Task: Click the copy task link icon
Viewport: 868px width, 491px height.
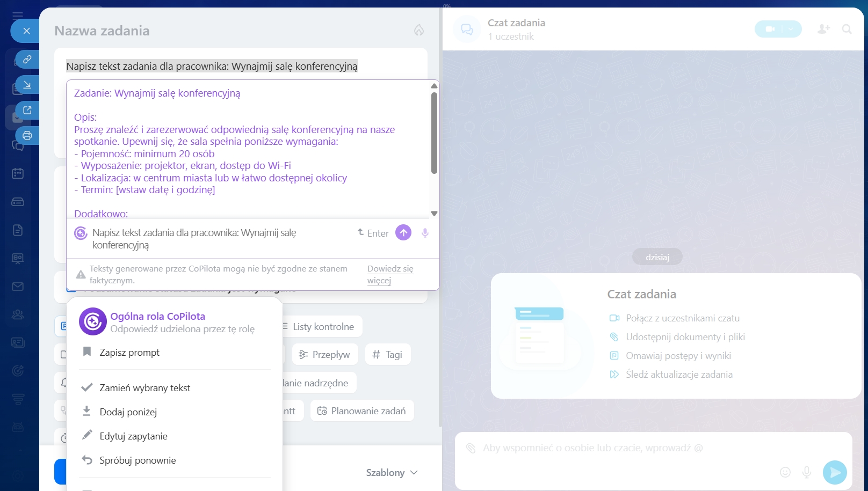Action: coord(27,59)
